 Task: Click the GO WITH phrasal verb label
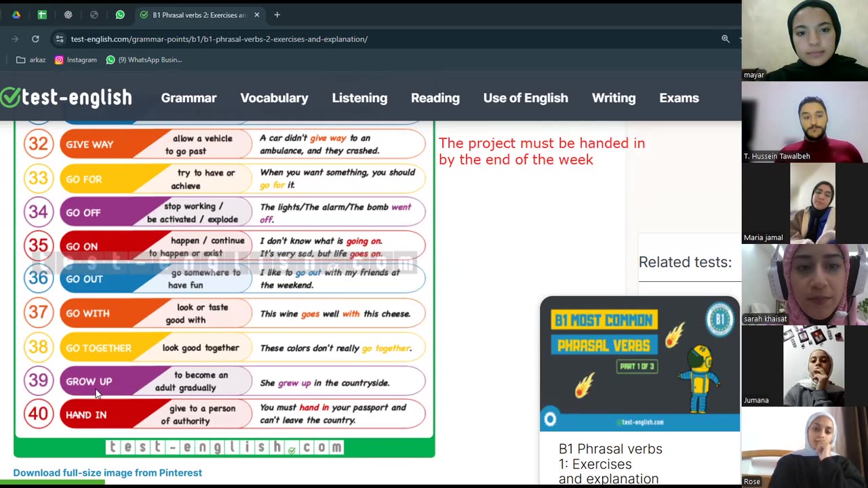tap(87, 313)
